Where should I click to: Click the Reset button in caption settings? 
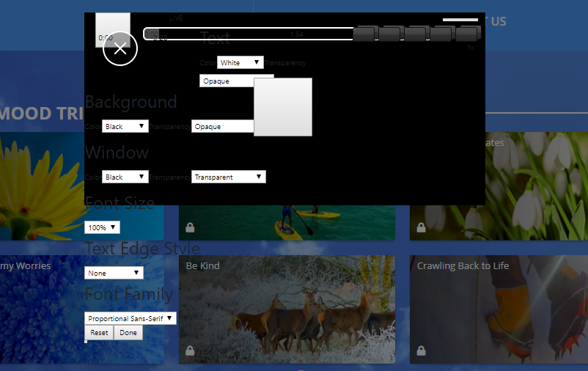pyautogui.click(x=99, y=333)
